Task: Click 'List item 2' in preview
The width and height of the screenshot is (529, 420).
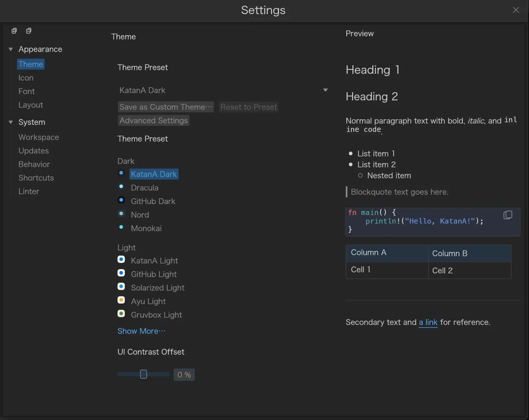Action: (x=376, y=165)
